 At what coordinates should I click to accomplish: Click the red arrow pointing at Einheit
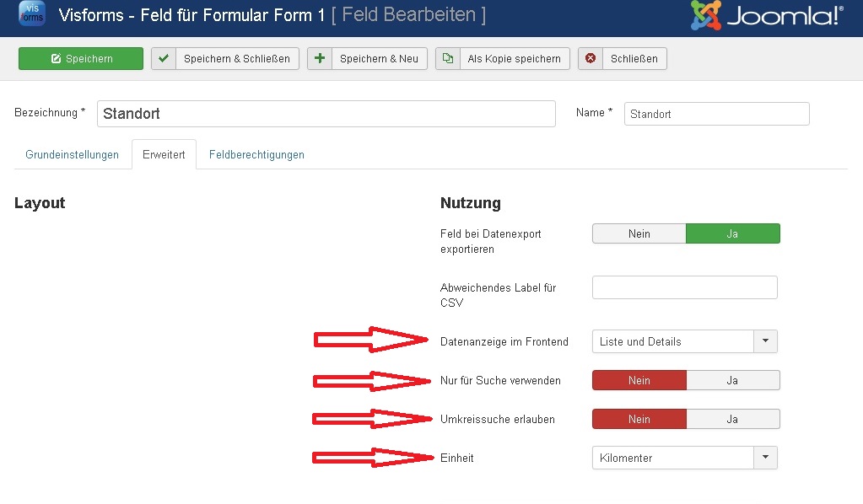(371, 458)
